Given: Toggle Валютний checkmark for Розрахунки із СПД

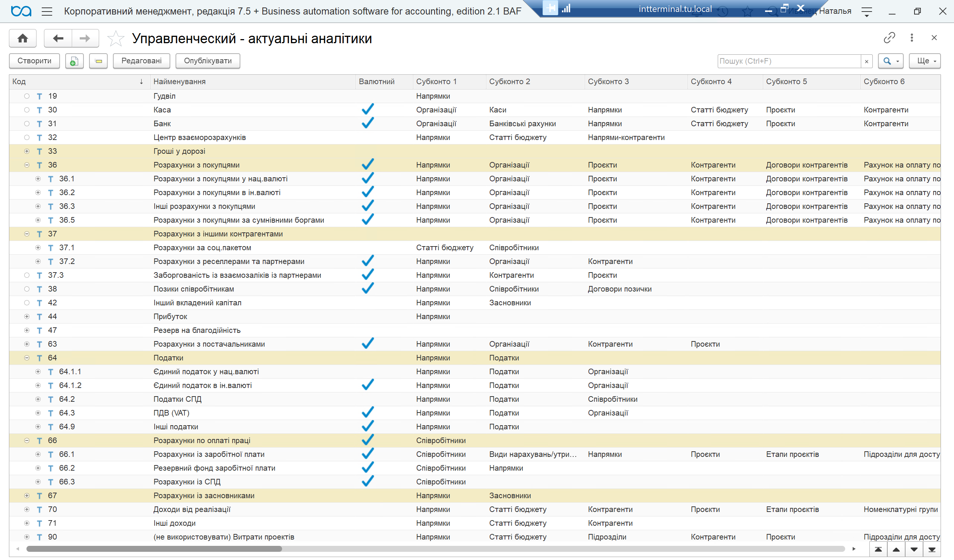Looking at the screenshot, I should (x=367, y=481).
